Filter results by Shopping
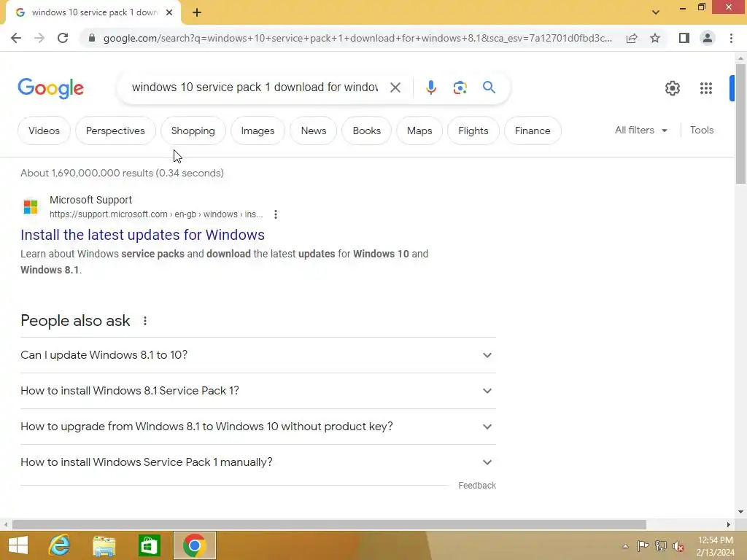747x560 pixels. point(193,131)
